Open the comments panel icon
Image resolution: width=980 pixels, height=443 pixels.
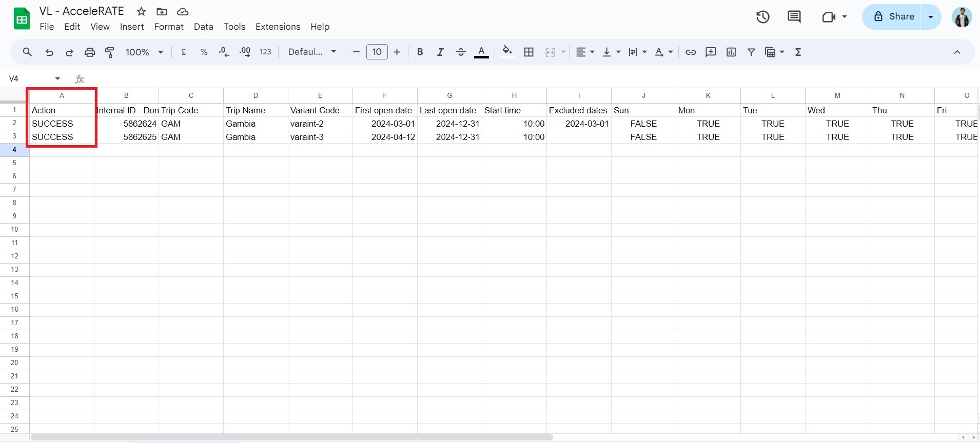(x=794, y=17)
